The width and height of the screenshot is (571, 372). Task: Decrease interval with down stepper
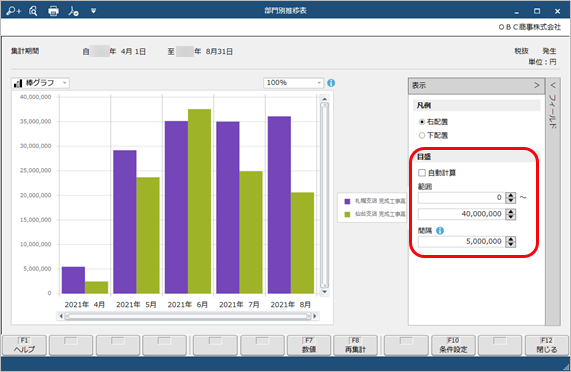[511, 245]
